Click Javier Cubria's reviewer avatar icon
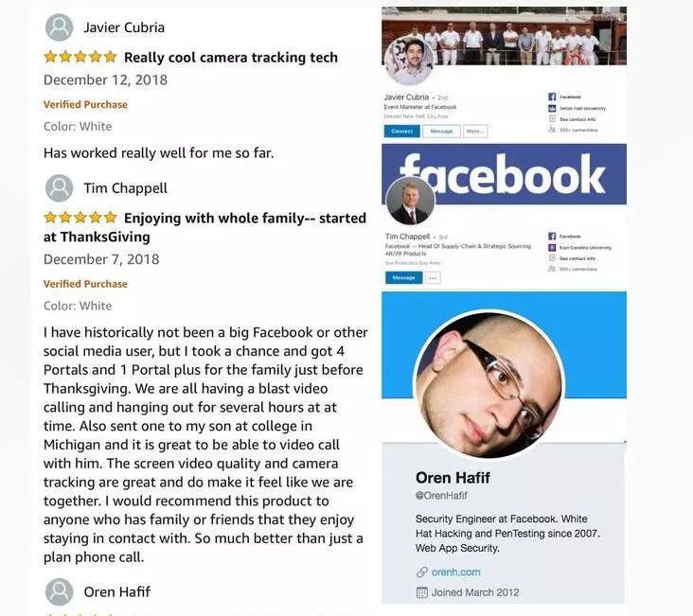Image resolution: width=693 pixels, height=616 pixels. 60,27
